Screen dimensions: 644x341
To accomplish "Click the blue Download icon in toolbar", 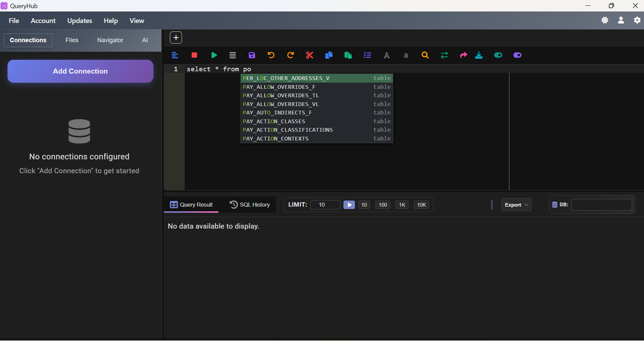I will 479,55.
